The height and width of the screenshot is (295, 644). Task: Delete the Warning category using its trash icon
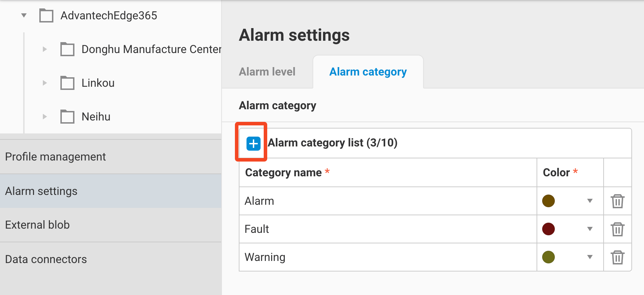point(617,257)
